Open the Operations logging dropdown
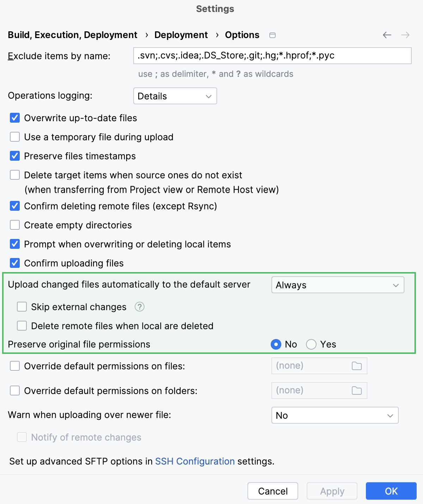 pyautogui.click(x=175, y=96)
